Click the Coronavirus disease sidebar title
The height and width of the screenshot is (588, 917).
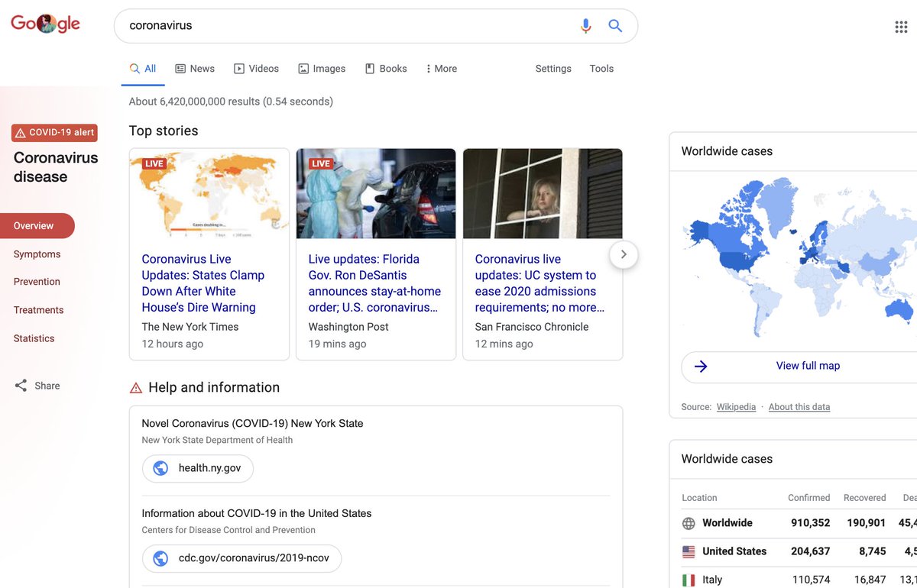56,167
